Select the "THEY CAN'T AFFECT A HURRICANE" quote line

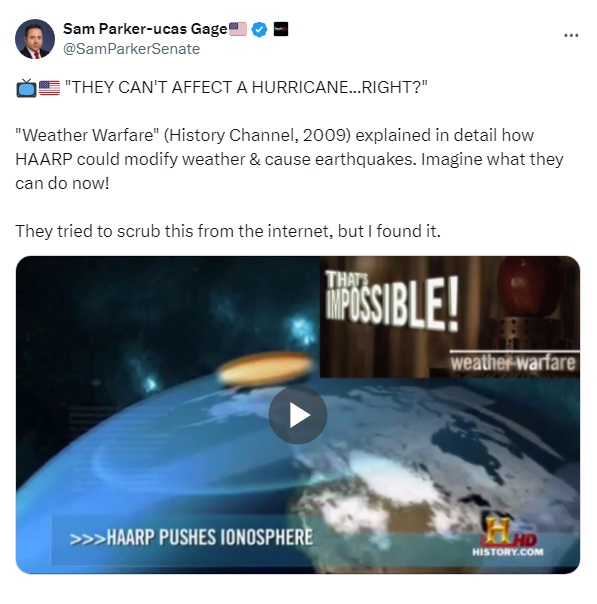click(246, 87)
